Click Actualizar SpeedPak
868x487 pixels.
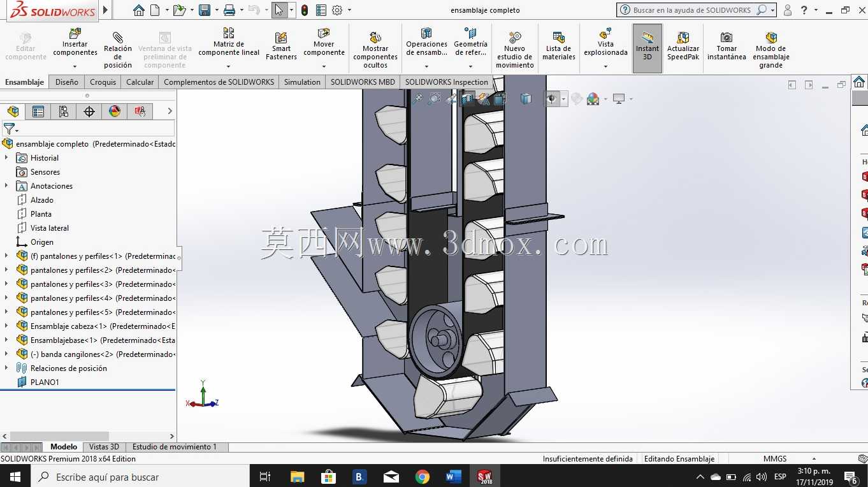coord(683,47)
